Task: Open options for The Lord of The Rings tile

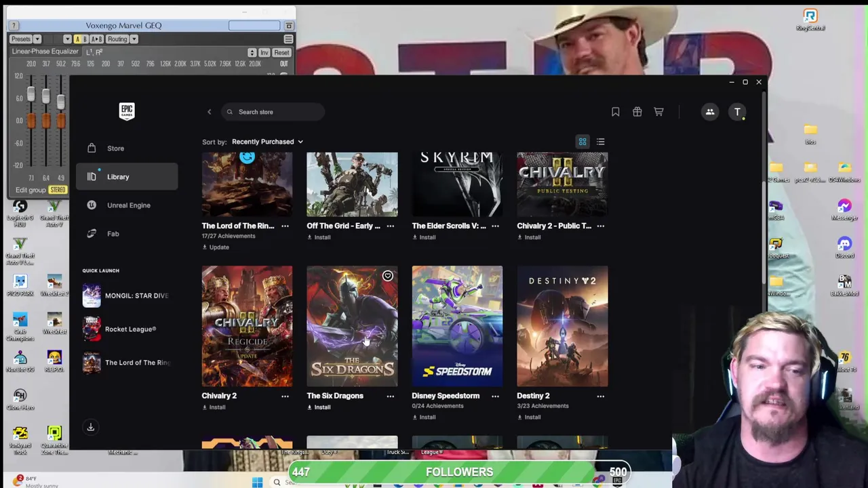Action: coord(285,226)
